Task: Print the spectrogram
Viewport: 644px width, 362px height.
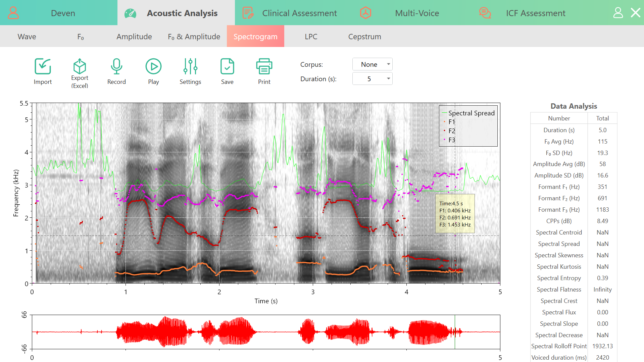Action: (264, 66)
